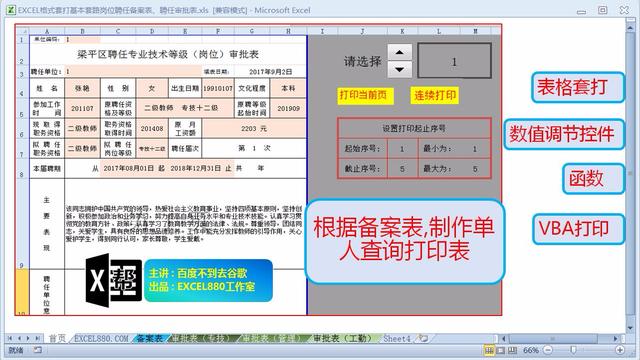Image resolution: width=640 pixels, height=360 pixels.
Task: Select the birth date cell 19910107
Action: click(x=218, y=88)
